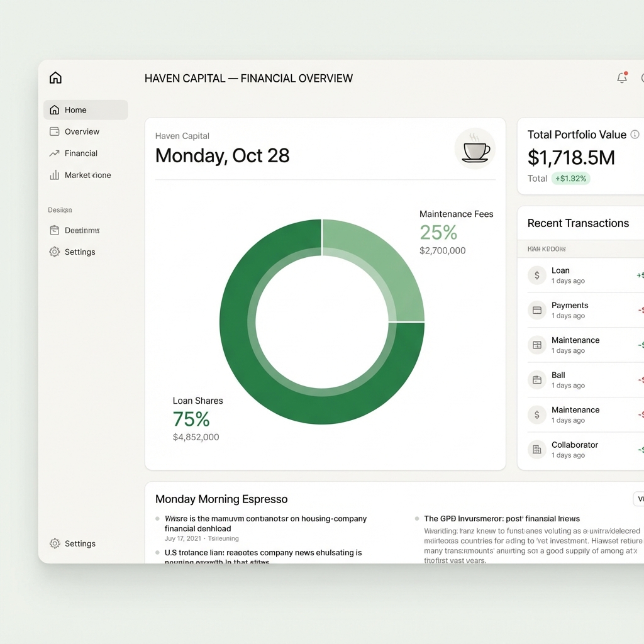Screen dimensions: 644x644
Task: Open the GPD Invusmeror news headline
Action: [x=501, y=519]
